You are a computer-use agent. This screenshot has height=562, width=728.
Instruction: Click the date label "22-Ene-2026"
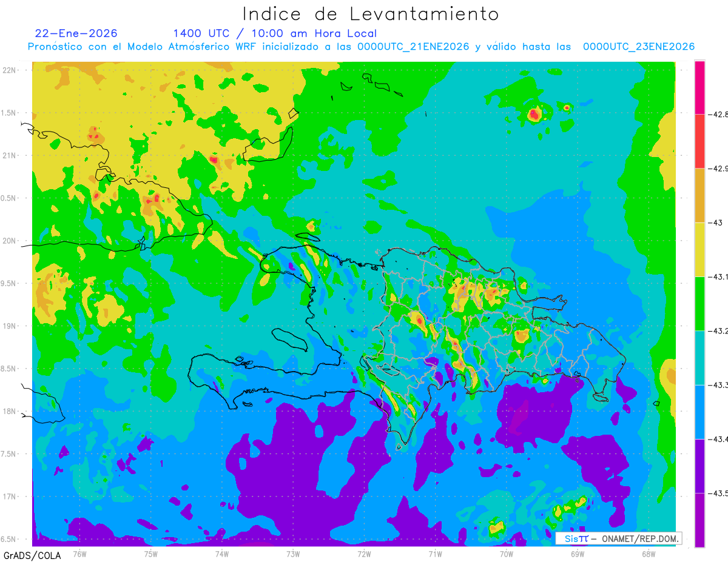[76, 33]
